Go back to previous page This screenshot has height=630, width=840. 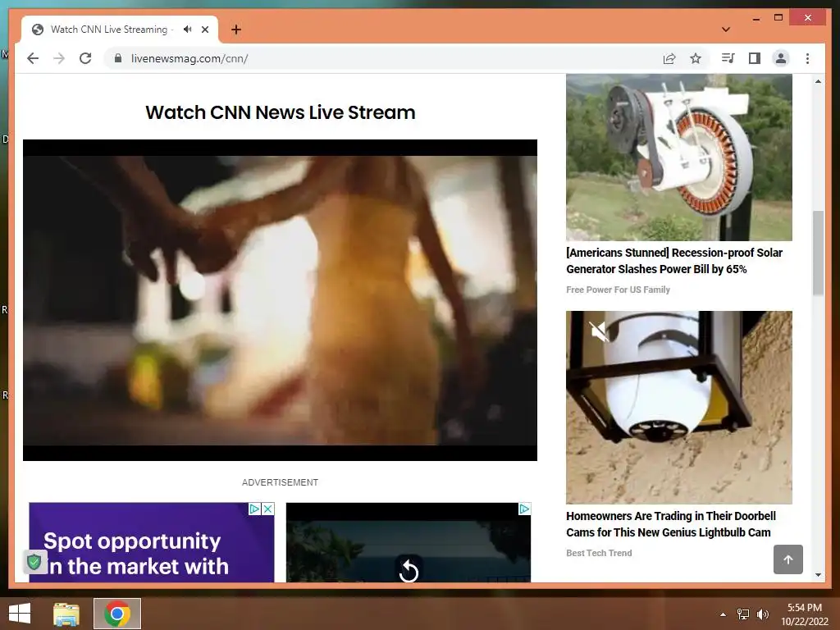33,58
